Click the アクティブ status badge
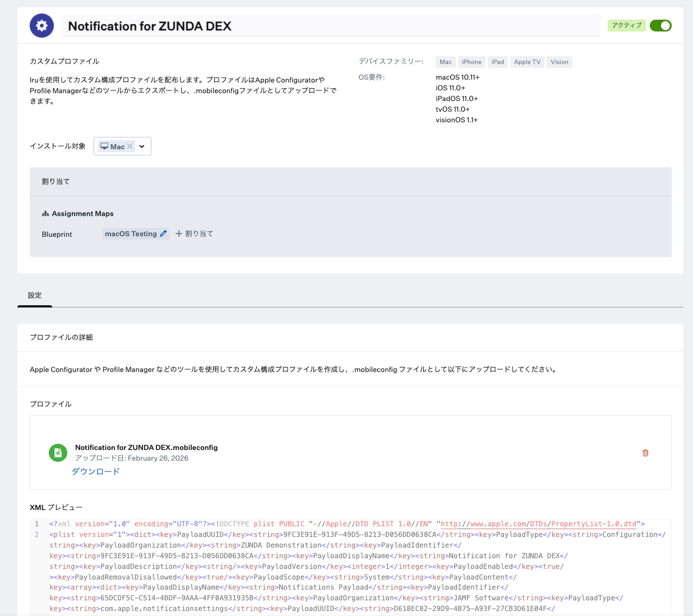This screenshot has width=693, height=616. (626, 26)
